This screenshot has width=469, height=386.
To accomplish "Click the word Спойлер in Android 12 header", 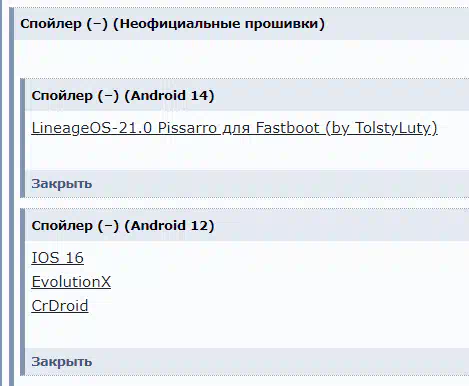I will point(62,226).
